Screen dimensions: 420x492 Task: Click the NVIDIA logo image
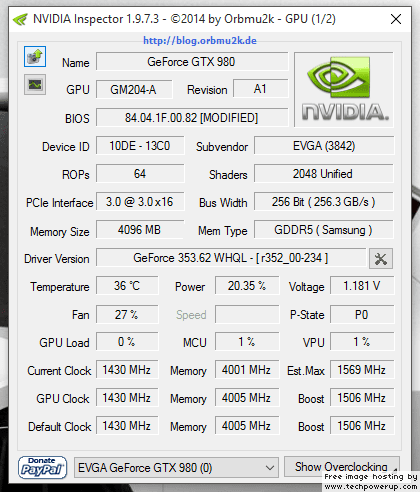[x=344, y=89]
